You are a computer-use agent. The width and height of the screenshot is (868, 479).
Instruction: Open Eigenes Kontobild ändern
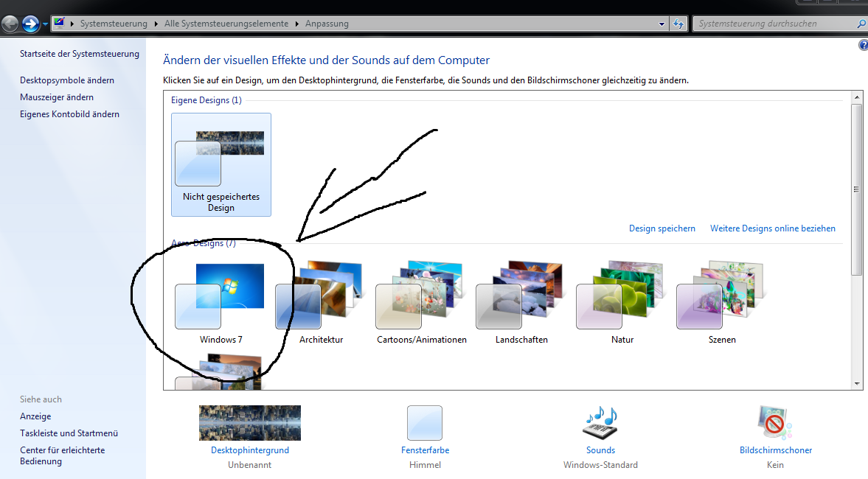point(69,114)
